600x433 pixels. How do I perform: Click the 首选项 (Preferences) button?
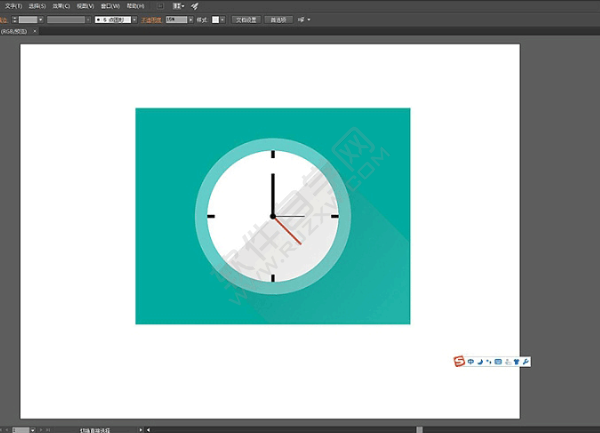click(x=276, y=19)
